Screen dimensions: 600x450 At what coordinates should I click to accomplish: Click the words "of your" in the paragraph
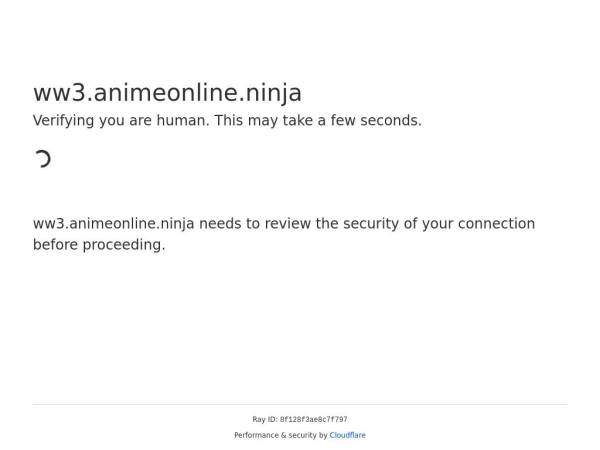pos(428,224)
